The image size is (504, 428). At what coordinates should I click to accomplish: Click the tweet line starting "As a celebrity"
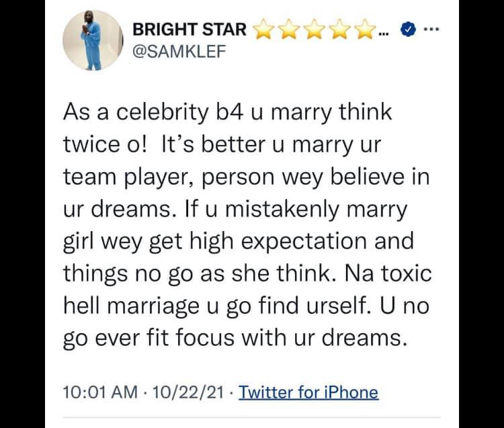pyautogui.click(x=228, y=113)
